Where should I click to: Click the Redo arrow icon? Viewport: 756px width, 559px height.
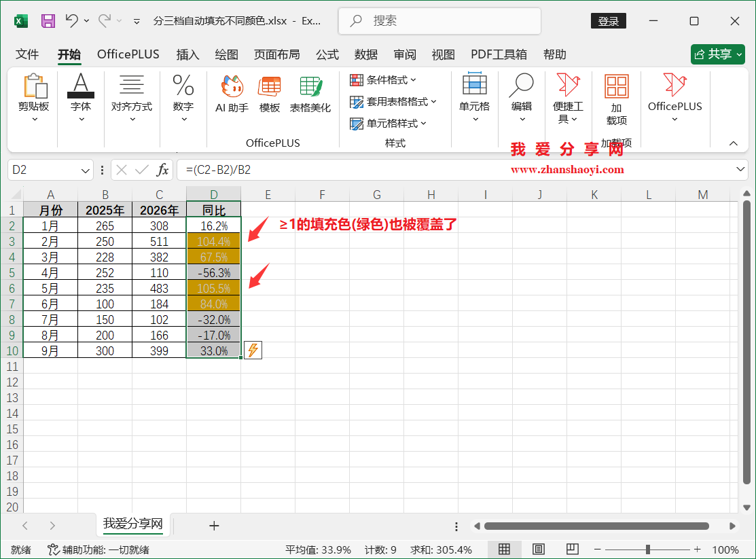(x=105, y=21)
